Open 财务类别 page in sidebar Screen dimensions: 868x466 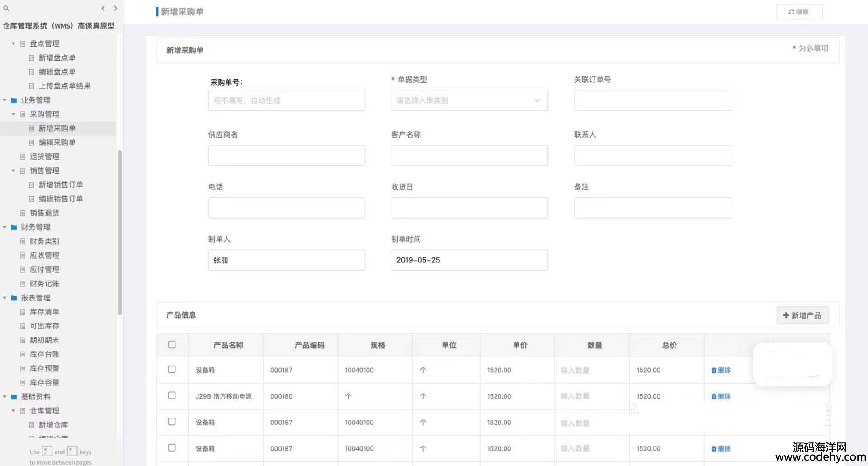pos(44,241)
